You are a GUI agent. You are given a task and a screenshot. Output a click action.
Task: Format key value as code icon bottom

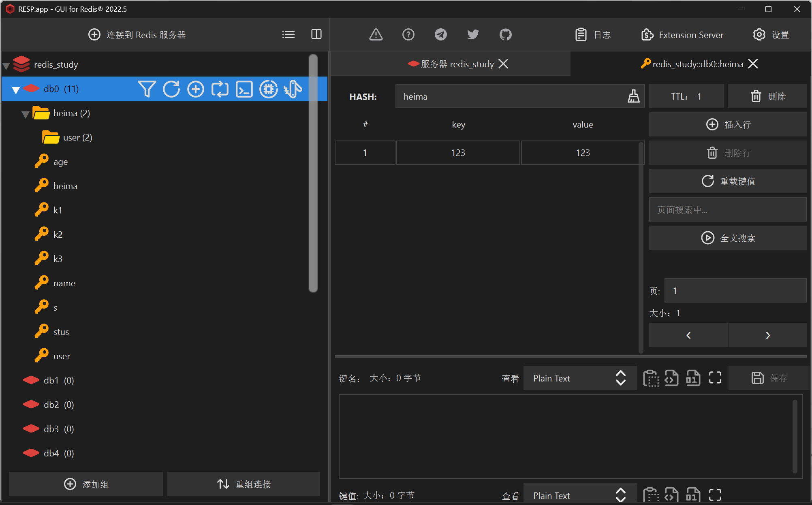(672, 495)
